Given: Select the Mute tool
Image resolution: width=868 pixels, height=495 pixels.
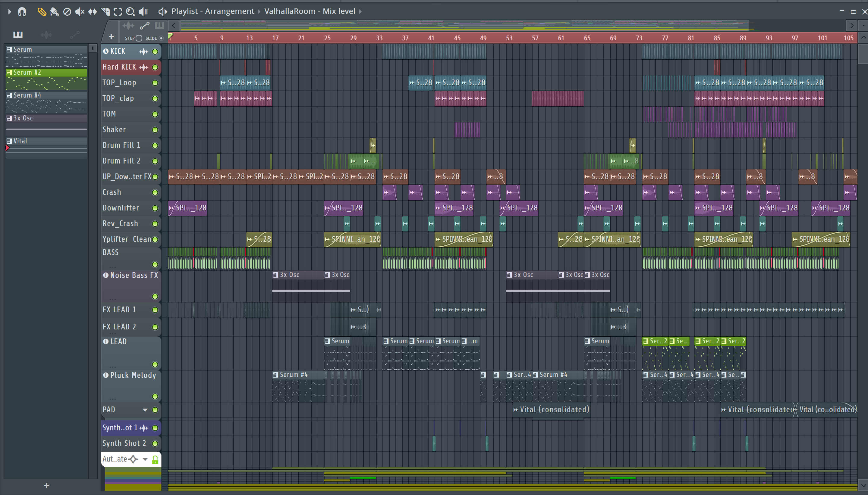Looking at the screenshot, I should pyautogui.click(x=80, y=12).
